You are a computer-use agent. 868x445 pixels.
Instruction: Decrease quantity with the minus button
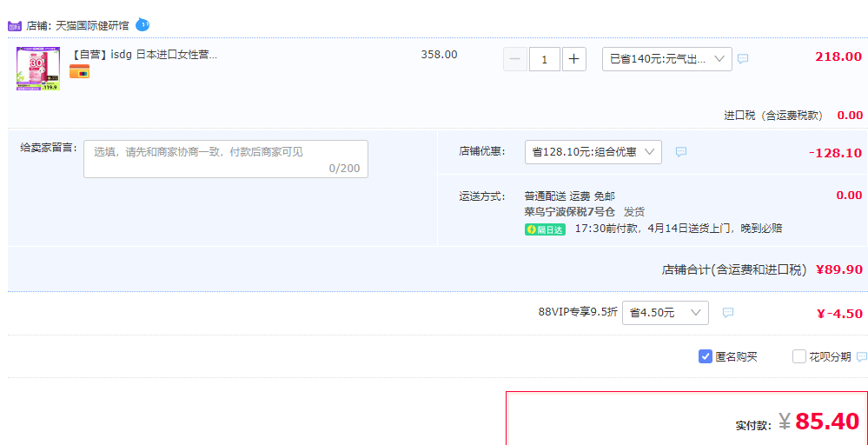click(x=515, y=59)
